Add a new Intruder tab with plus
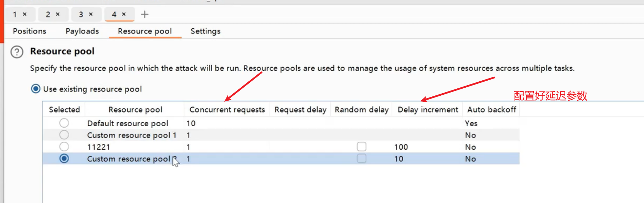 pyautogui.click(x=144, y=14)
